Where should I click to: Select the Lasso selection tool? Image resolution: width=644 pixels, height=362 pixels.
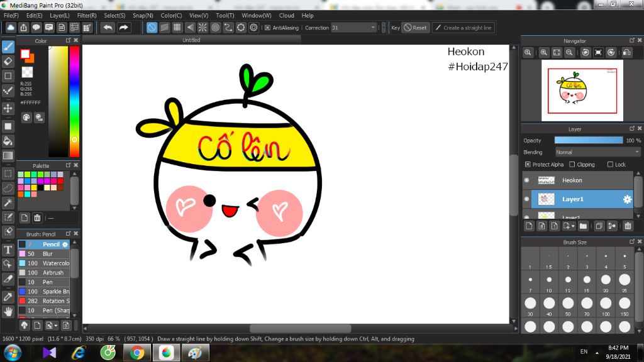tap(8, 188)
